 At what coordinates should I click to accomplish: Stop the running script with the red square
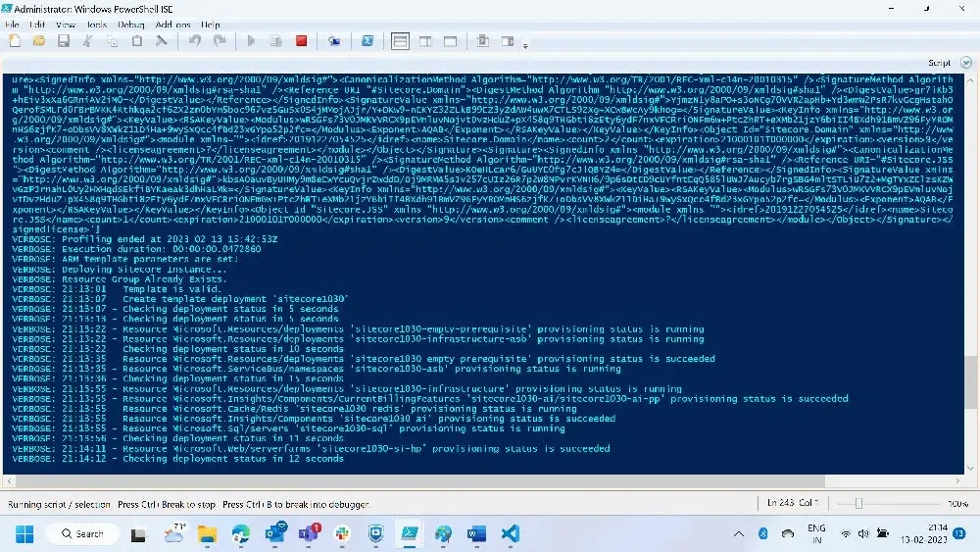[301, 41]
